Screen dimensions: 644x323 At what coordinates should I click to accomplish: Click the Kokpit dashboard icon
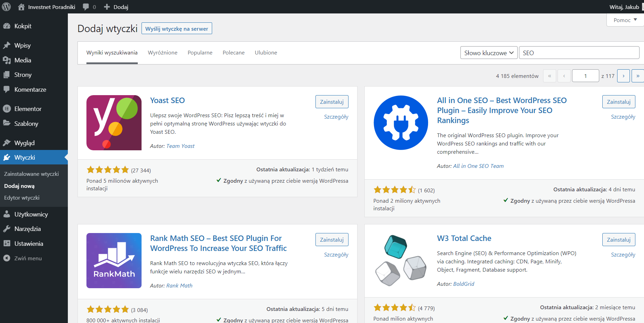7,26
